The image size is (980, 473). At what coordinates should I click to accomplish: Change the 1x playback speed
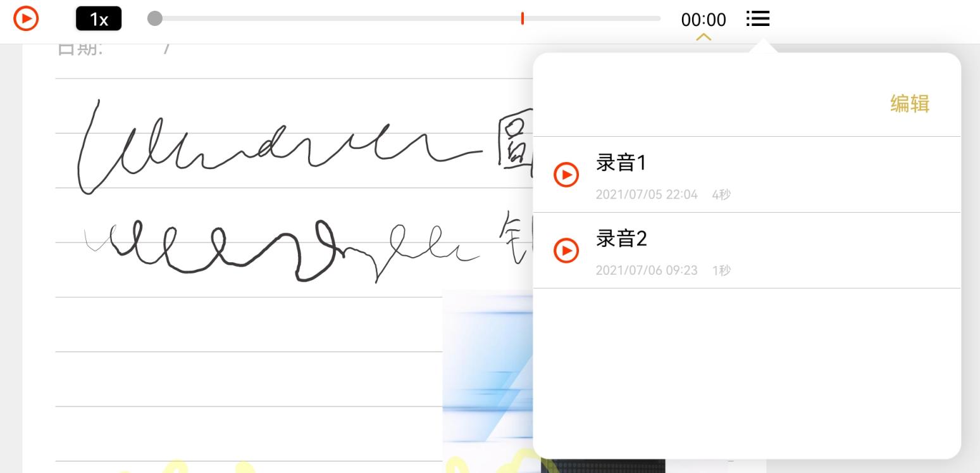pyautogui.click(x=99, y=19)
